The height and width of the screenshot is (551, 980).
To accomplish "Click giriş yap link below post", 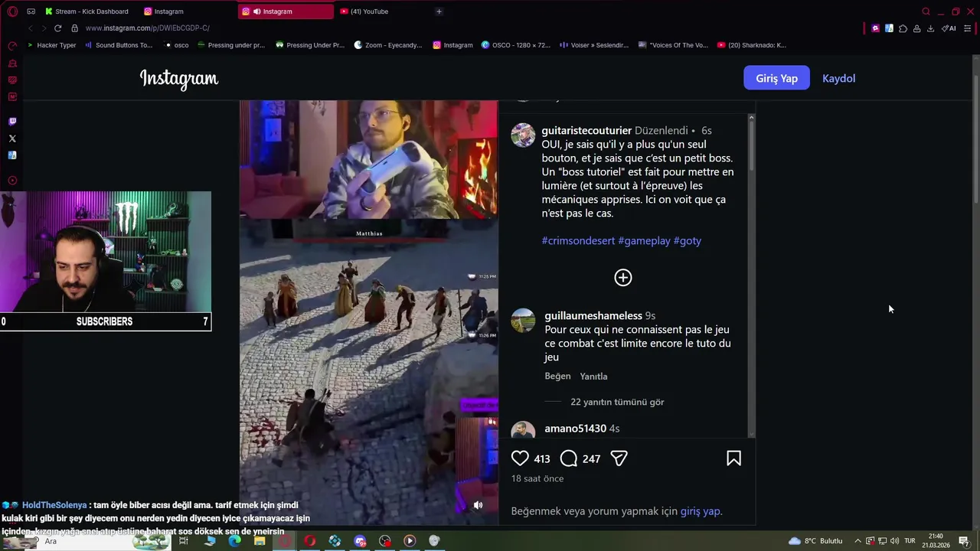I will tap(700, 511).
